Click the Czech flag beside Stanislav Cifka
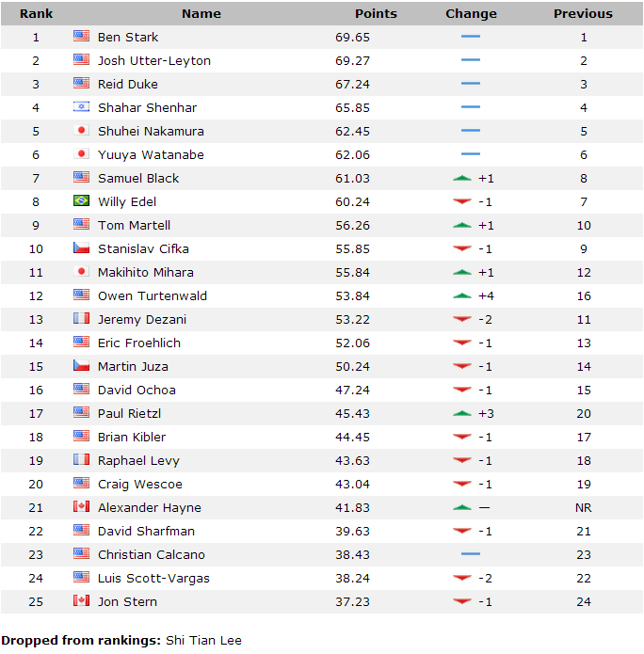This screenshot has height=654, width=644. [x=81, y=248]
